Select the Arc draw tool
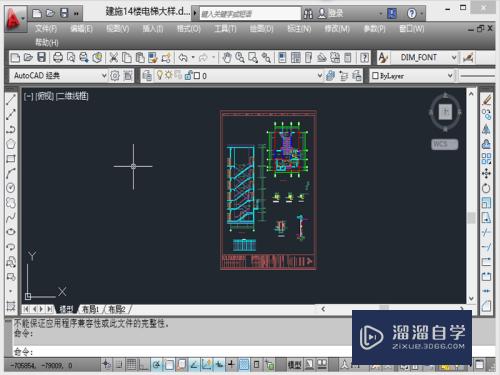 11,173
